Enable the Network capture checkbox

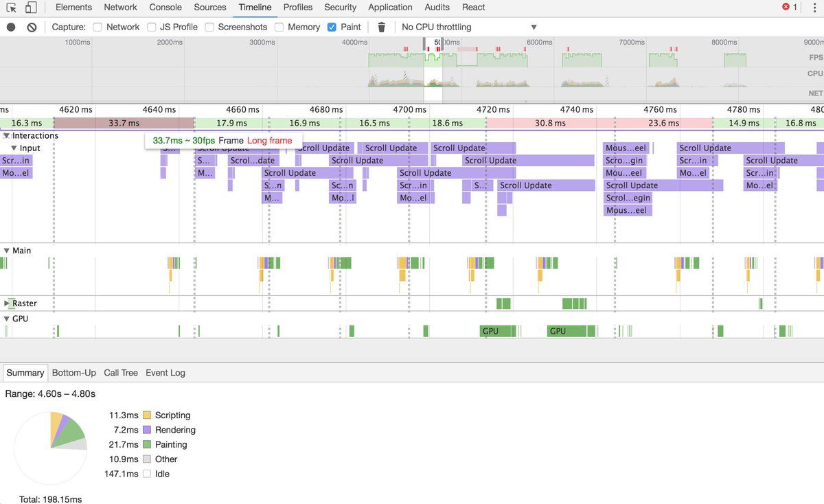98,27
